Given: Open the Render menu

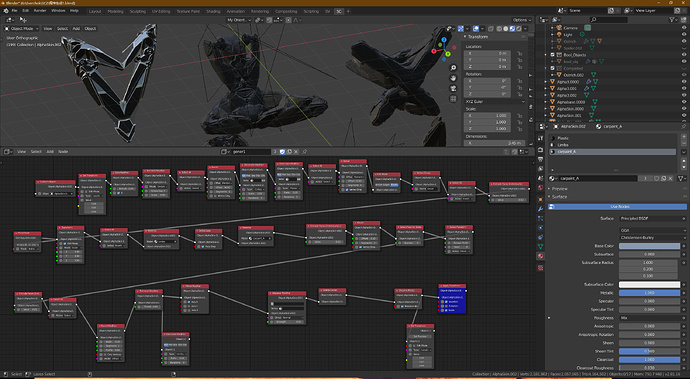Looking at the screenshot, I should 40,11.
